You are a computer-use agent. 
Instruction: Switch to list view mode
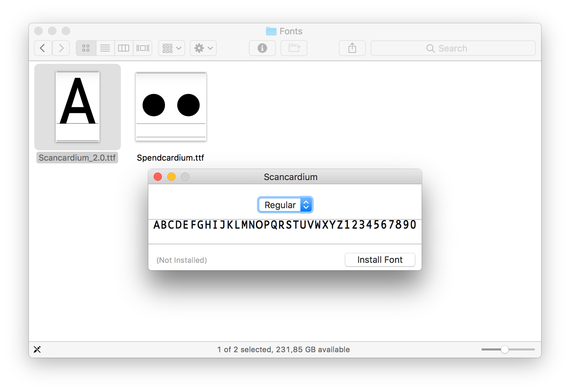(x=105, y=48)
